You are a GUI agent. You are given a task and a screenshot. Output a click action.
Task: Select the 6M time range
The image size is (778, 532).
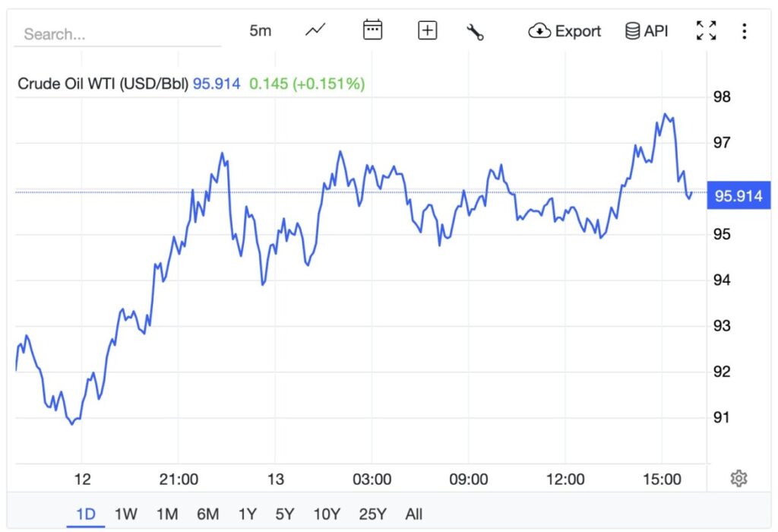207,514
